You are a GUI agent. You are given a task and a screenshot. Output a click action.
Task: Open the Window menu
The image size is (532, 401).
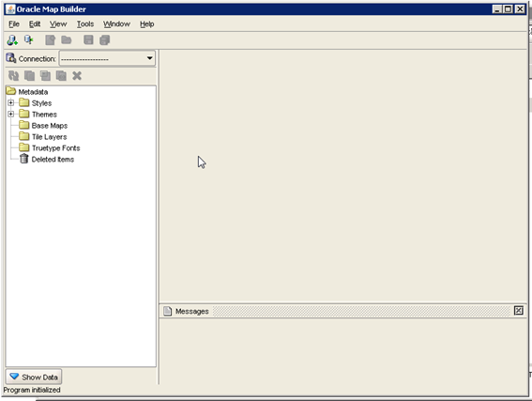click(116, 24)
